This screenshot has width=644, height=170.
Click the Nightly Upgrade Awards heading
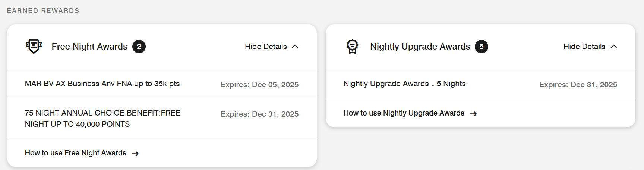point(420,47)
